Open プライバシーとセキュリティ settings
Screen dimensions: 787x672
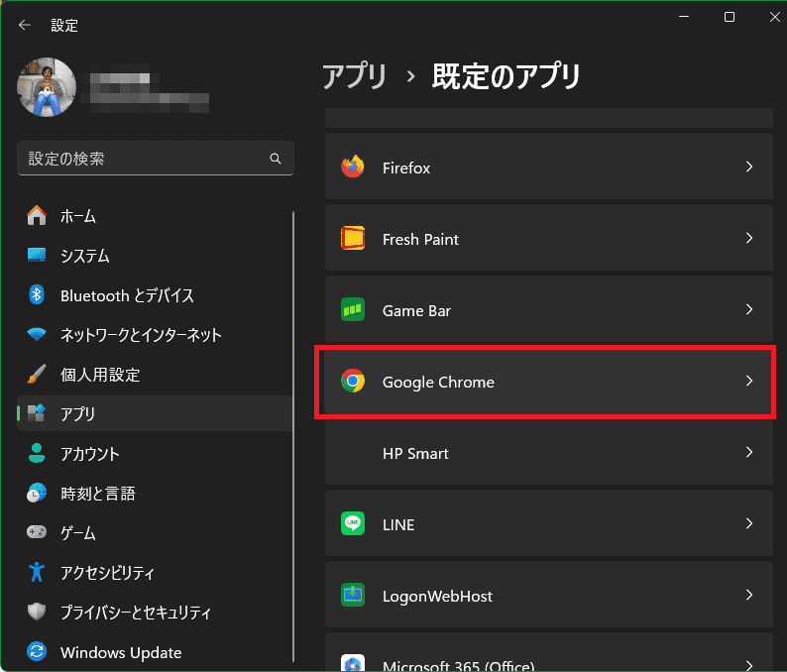135,613
